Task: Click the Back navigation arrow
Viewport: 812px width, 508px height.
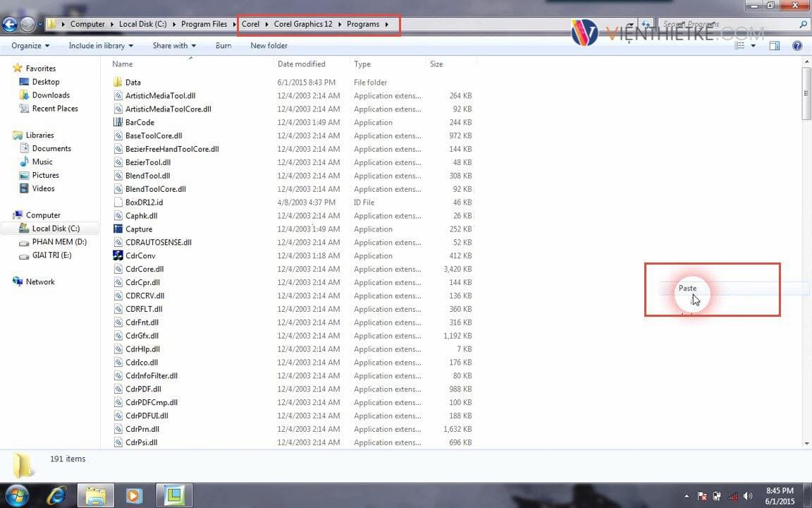Action: pyautogui.click(x=10, y=24)
